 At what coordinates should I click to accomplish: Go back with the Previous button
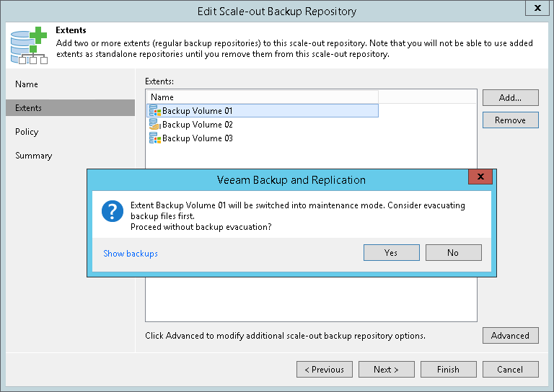point(324,370)
